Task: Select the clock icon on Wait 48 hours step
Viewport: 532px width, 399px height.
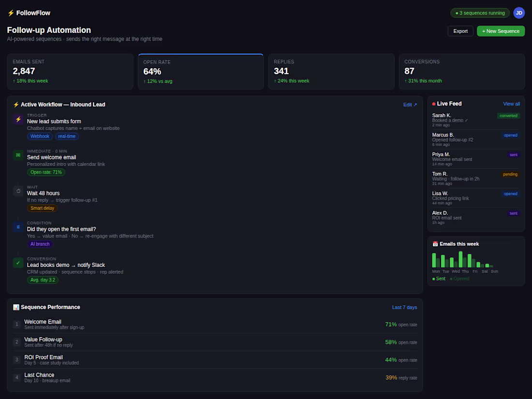Action: click(18, 191)
